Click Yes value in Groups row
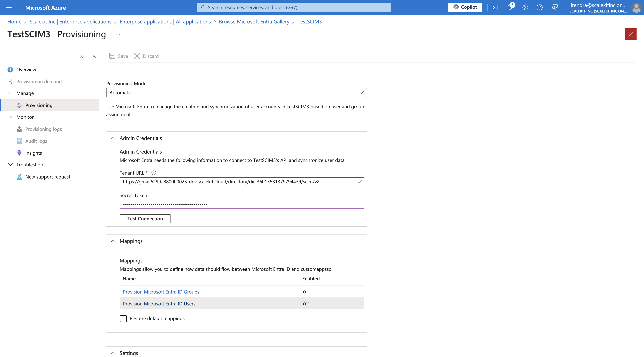 point(306,291)
